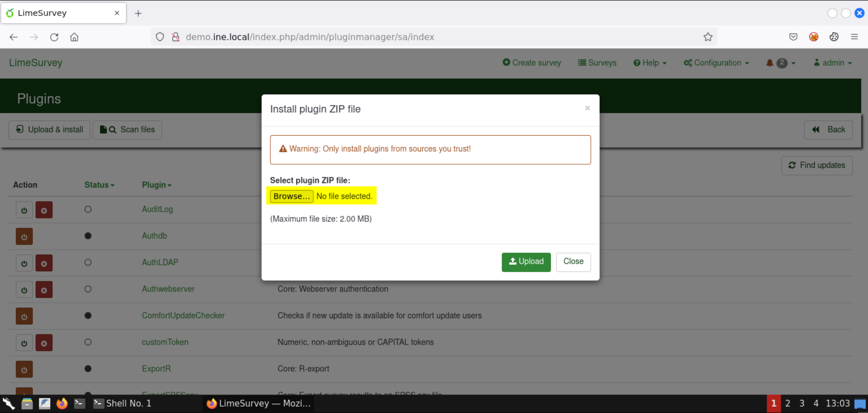This screenshot has height=413, width=868.
Task: Deactivate ExportR plugin power icon
Action: point(24,370)
